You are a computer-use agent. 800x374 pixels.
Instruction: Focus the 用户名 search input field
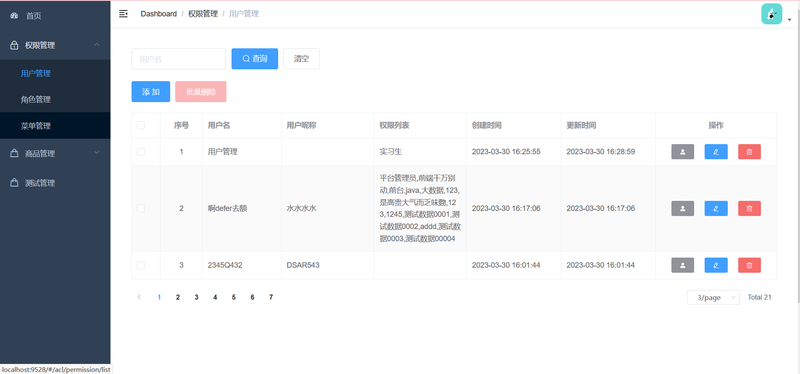click(x=179, y=59)
